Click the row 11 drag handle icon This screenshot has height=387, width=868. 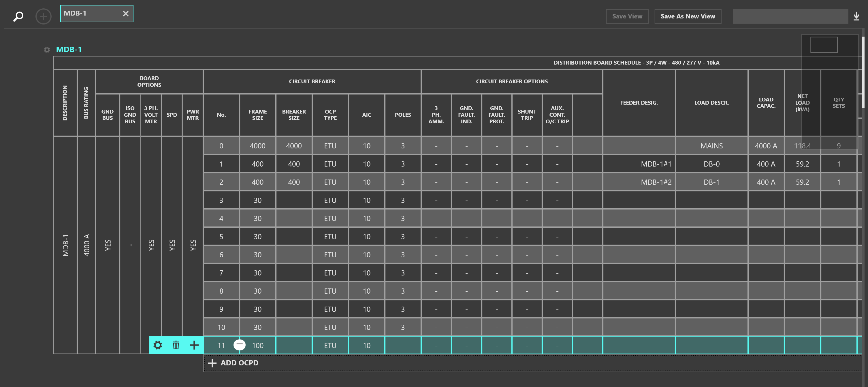(x=239, y=345)
